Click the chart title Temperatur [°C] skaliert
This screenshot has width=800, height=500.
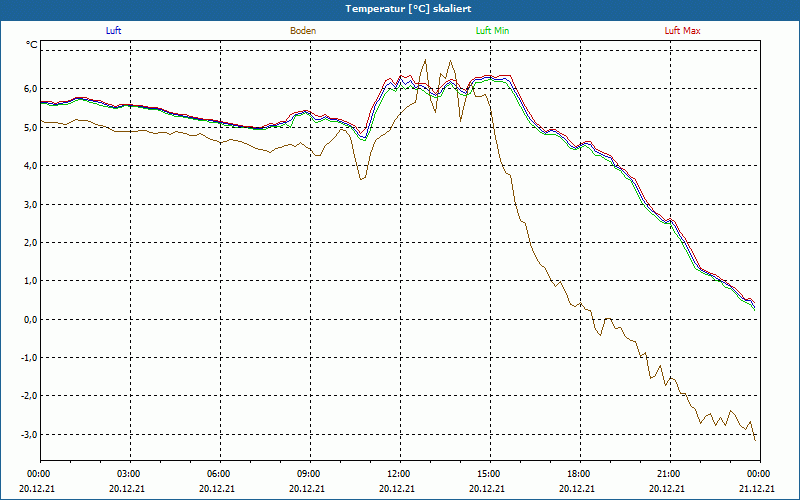[x=408, y=9]
